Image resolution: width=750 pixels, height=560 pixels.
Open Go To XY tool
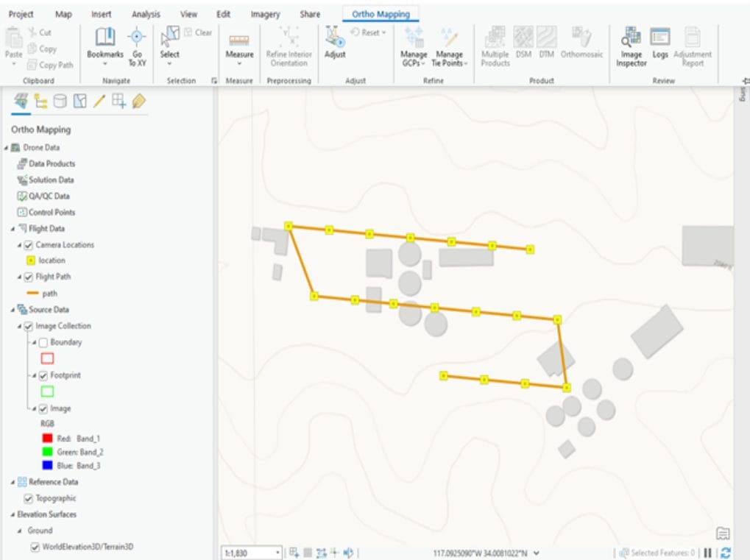(x=137, y=43)
